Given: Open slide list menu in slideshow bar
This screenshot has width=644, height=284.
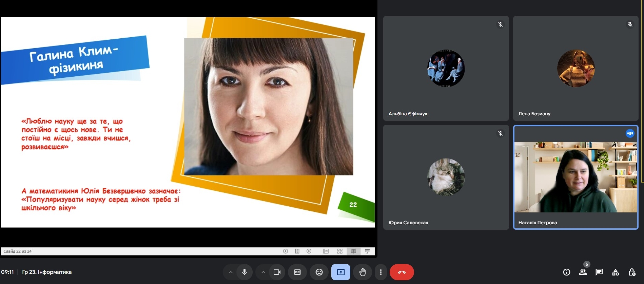Looking at the screenshot, I should point(297,251).
